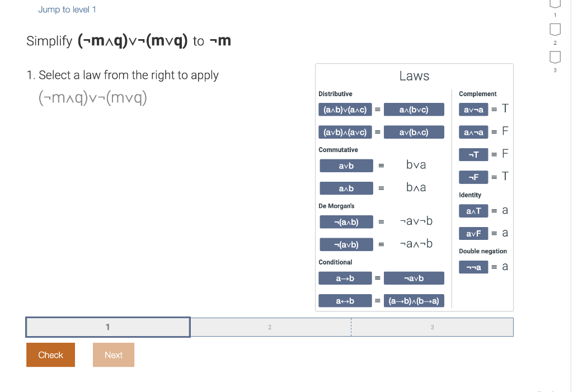Switch to activity step 3 progress segment
The height and width of the screenshot is (392, 573).
tap(432, 327)
